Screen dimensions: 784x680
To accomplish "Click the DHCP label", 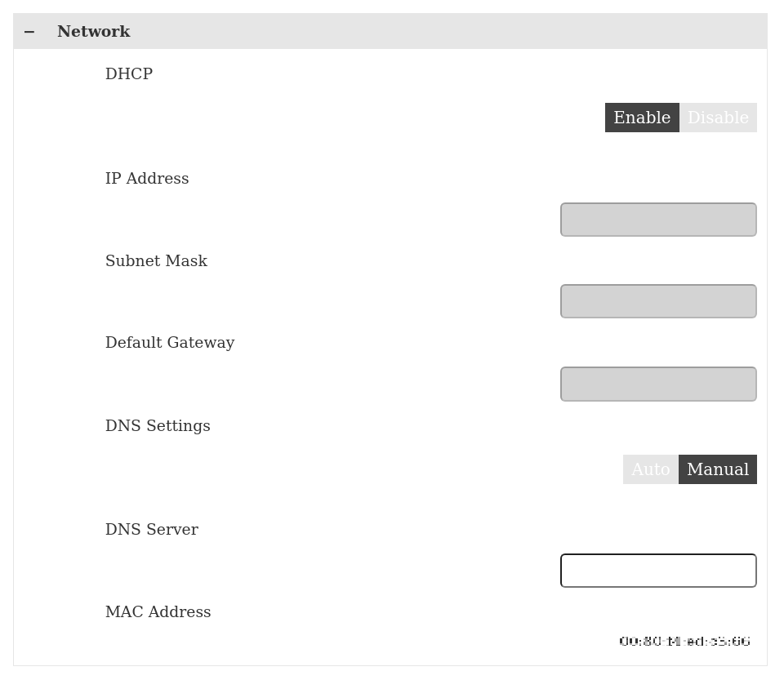I will coord(129,74).
